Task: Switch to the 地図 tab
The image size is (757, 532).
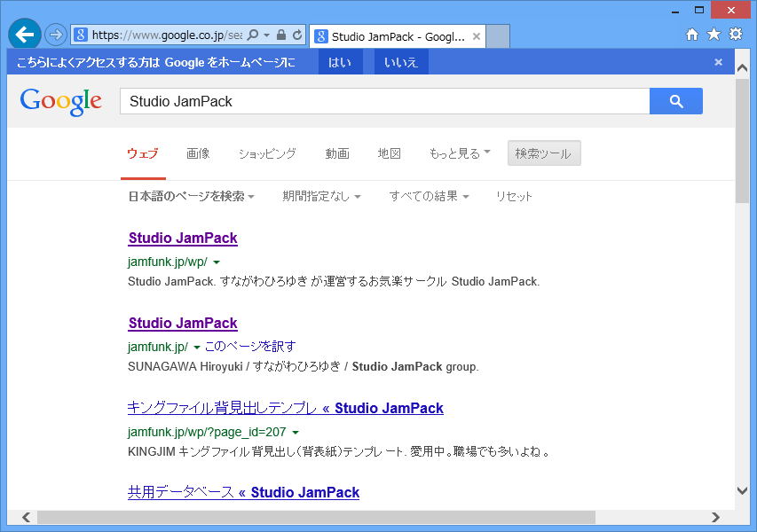Action: [x=389, y=154]
